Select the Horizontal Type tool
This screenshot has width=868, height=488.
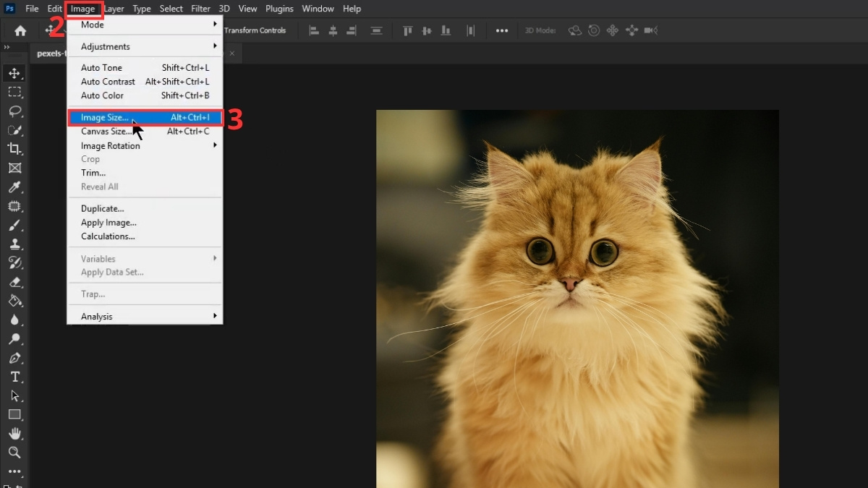[x=14, y=377]
